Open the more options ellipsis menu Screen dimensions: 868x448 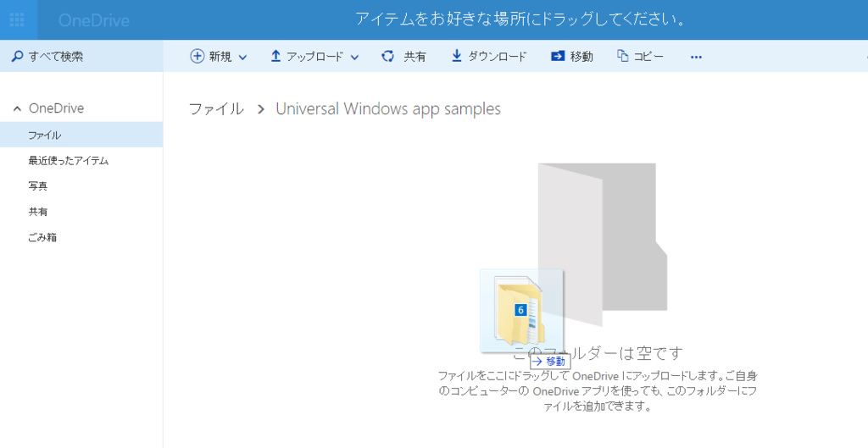pyautogui.click(x=697, y=57)
